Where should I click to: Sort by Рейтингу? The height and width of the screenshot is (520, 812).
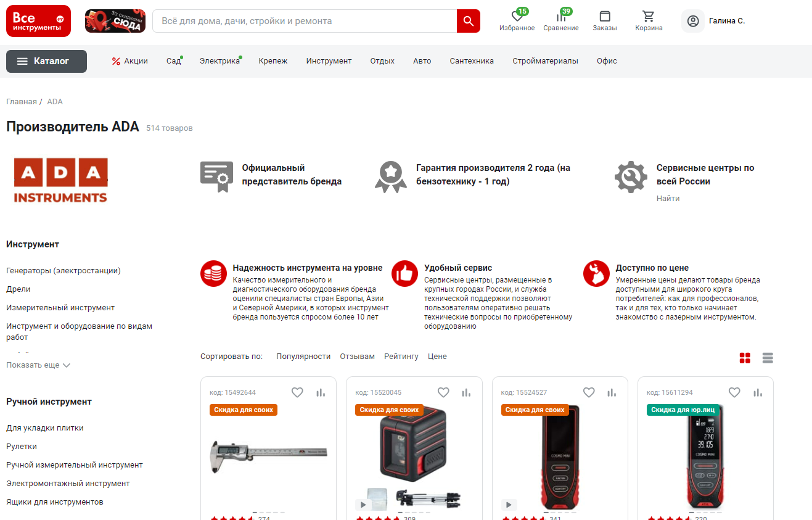[x=401, y=357]
